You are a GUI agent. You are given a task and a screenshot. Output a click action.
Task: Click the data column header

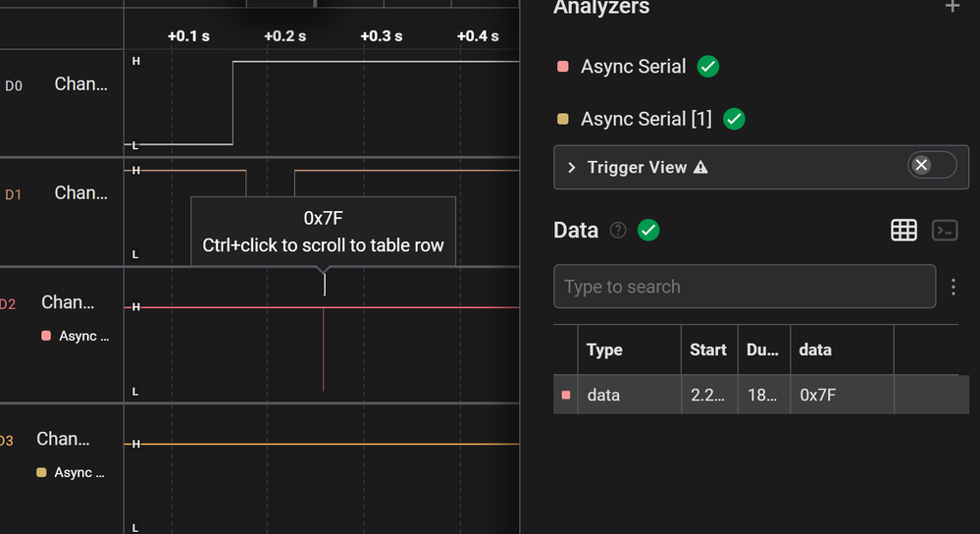click(x=815, y=349)
